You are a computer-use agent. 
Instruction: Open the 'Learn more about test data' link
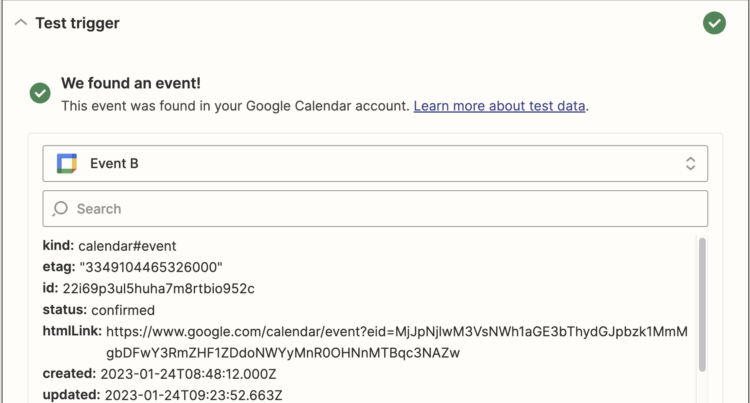point(500,105)
